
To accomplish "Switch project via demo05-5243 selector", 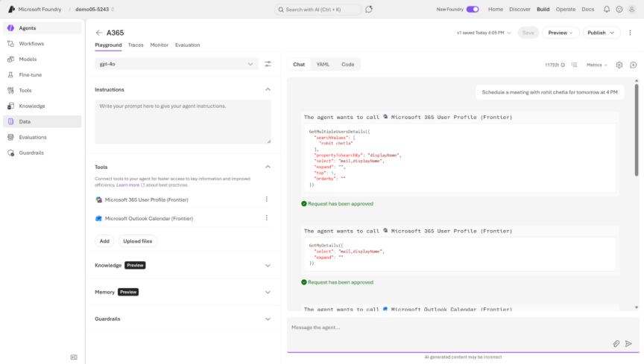I will tap(95, 9).
